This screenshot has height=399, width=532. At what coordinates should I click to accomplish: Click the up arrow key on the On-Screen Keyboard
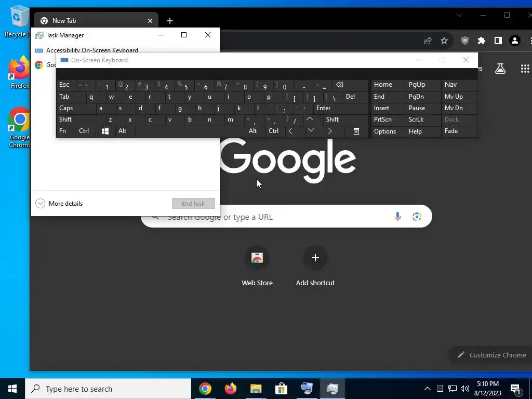click(x=310, y=119)
